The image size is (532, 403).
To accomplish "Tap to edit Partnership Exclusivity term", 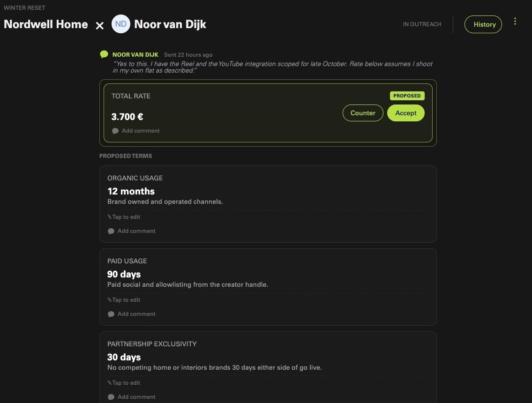I will (x=124, y=383).
